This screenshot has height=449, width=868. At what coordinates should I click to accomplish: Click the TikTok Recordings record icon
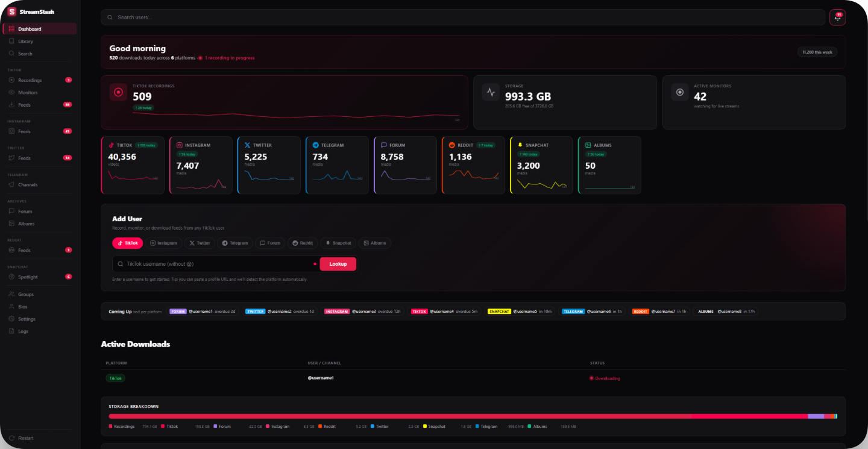[118, 92]
